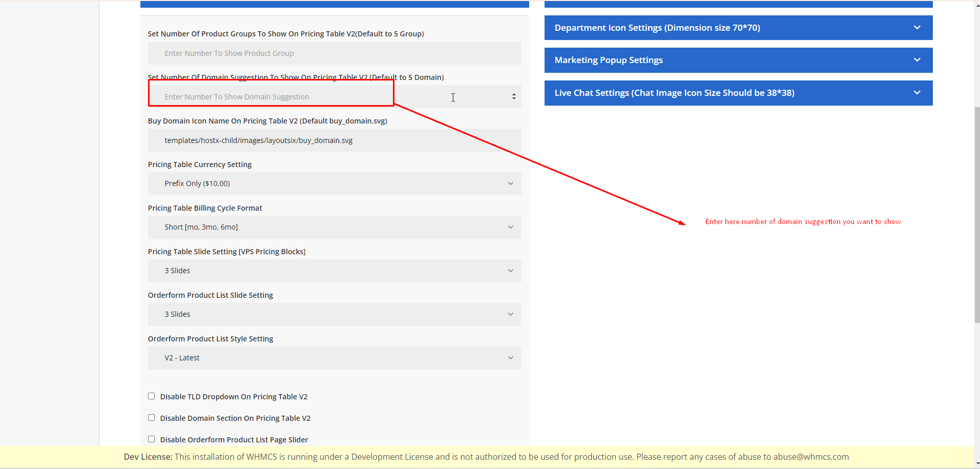The image size is (980, 469).
Task: Open Pricing Table Billing Cycle Format dropdown
Action: point(334,227)
